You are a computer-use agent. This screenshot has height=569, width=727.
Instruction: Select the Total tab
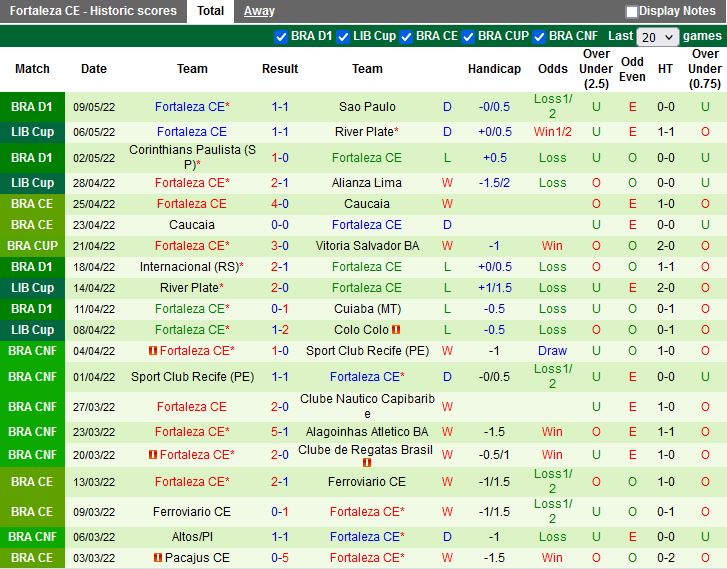point(210,11)
